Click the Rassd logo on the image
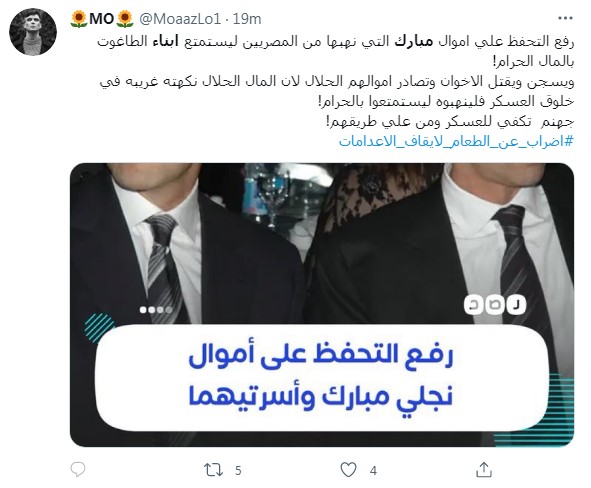 point(495,304)
